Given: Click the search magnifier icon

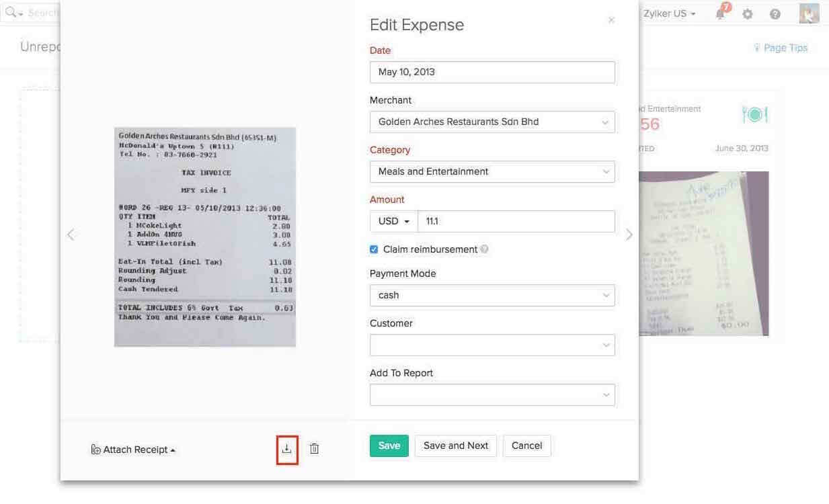Looking at the screenshot, I should coord(11,13).
